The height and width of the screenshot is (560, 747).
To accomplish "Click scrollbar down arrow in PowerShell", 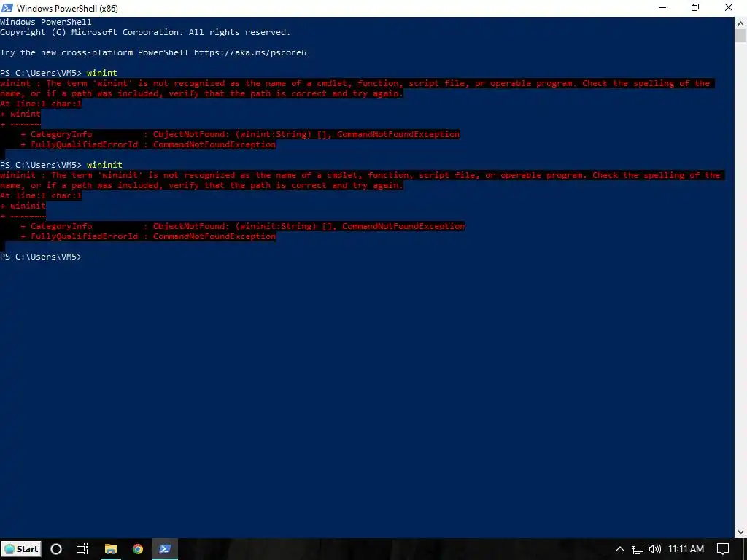I will coord(741,532).
